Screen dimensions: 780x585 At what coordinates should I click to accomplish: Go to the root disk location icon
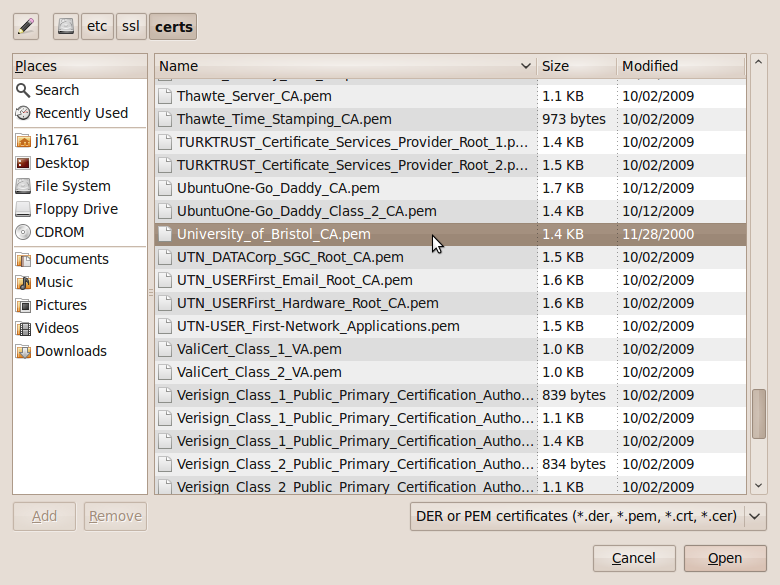pos(66,26)
